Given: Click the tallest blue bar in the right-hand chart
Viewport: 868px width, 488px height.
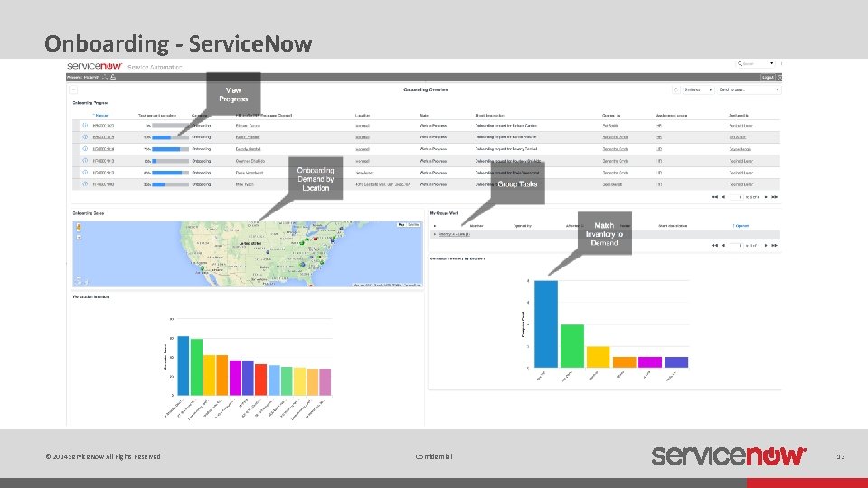Looking at the screenshot, I should tap(546, 324).
